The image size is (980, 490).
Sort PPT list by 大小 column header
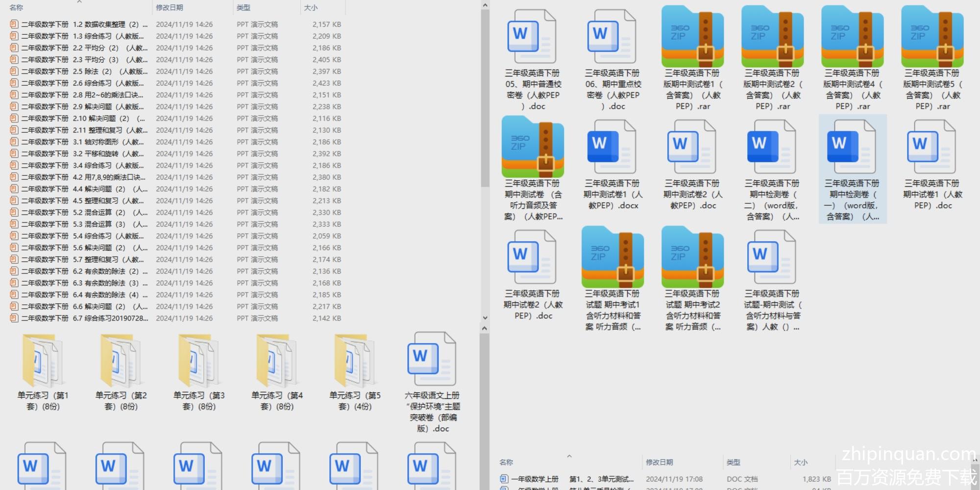point(311,8)
